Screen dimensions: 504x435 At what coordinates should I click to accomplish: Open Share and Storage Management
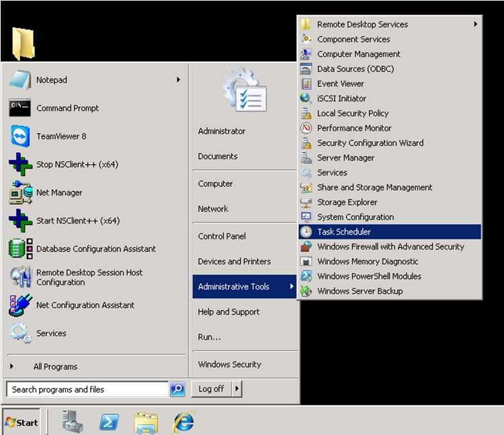click(390, 188)
